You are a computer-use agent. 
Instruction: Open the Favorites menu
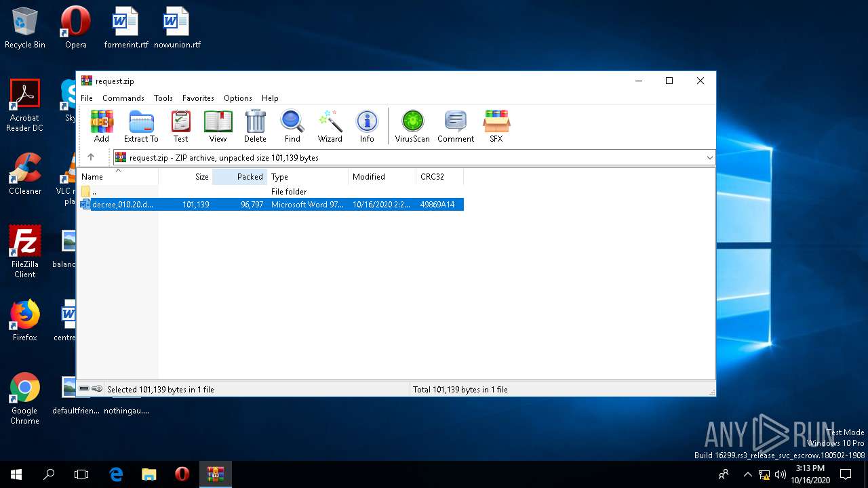[198, 98]
